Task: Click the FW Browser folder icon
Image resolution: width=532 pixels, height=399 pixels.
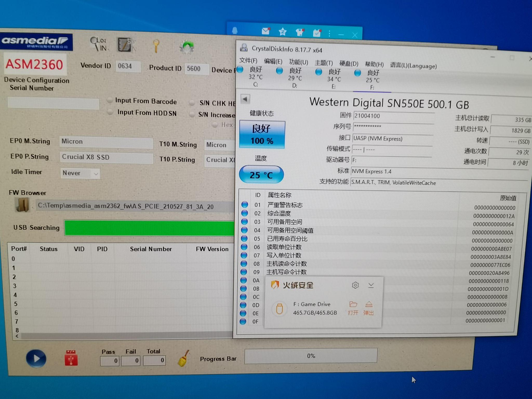Action: coord(22,205)
